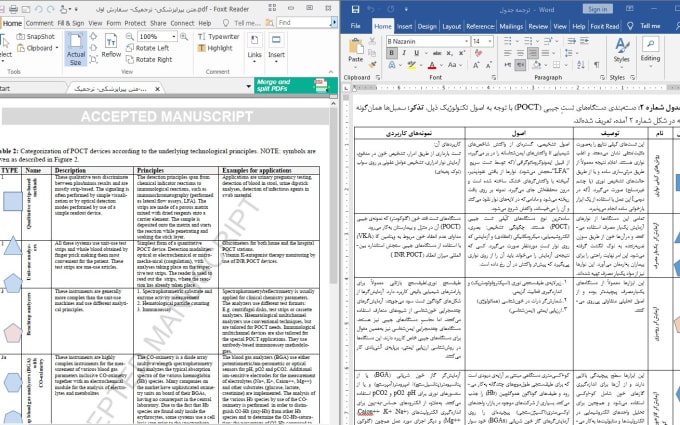680x425 pixels.
Task: Apply yellow text highlight color in Word
Action: pyautogui.click(x=411, y=65)
